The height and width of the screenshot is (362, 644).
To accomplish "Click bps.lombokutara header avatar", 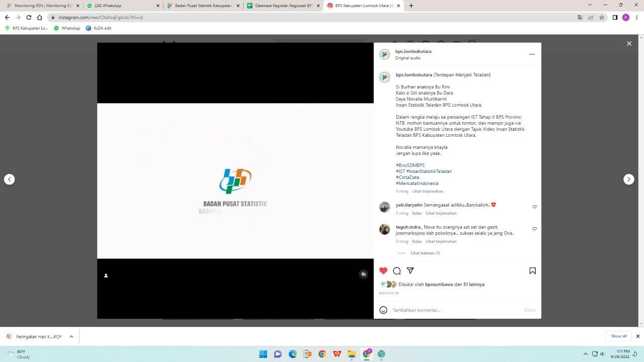I will click(385, 54).
